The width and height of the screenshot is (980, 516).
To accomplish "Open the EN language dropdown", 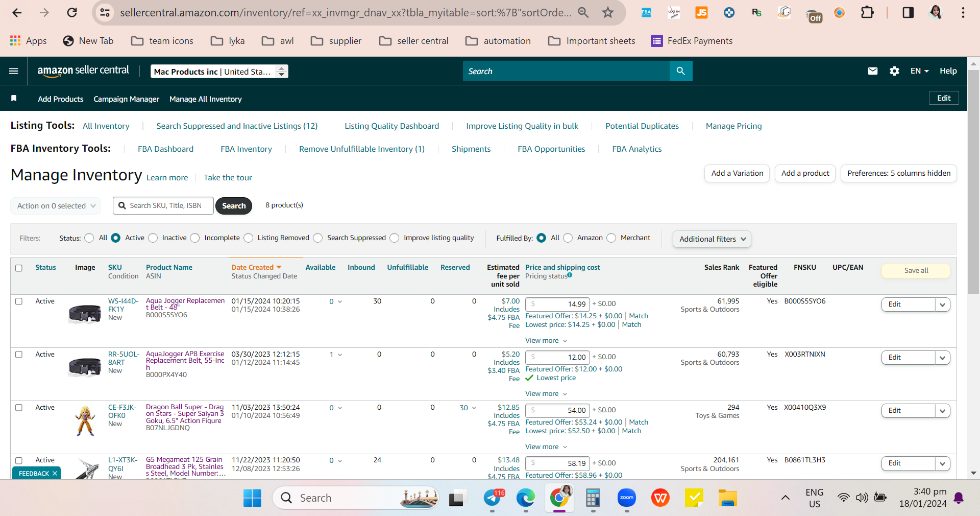I will click(x=919, y=71).
